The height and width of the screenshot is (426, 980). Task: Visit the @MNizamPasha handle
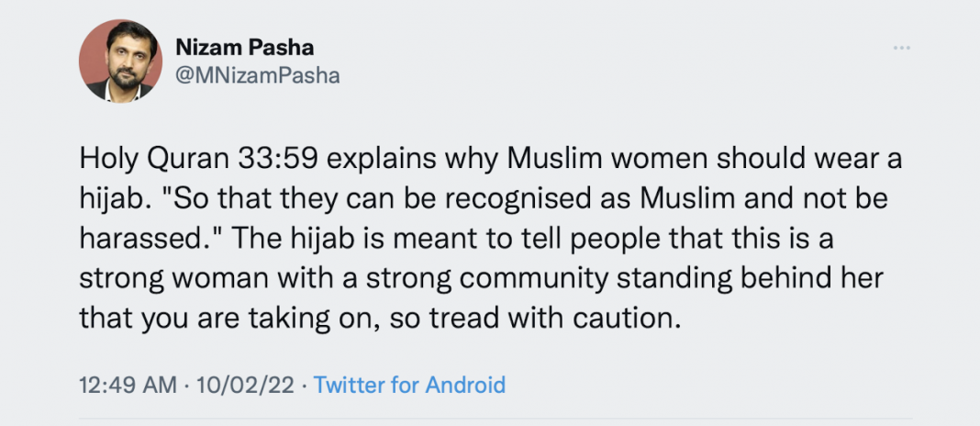point(257,76)
